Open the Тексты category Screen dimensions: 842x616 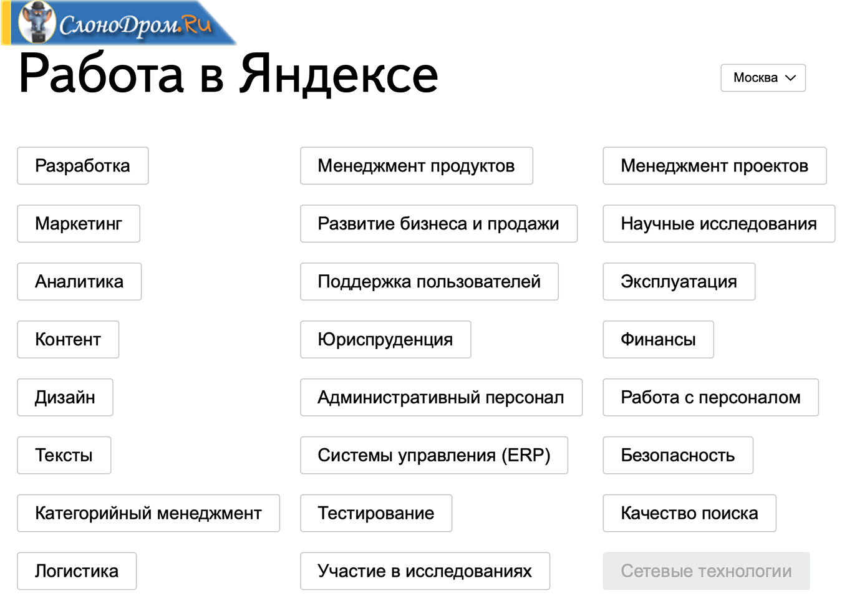coord(64,456)
